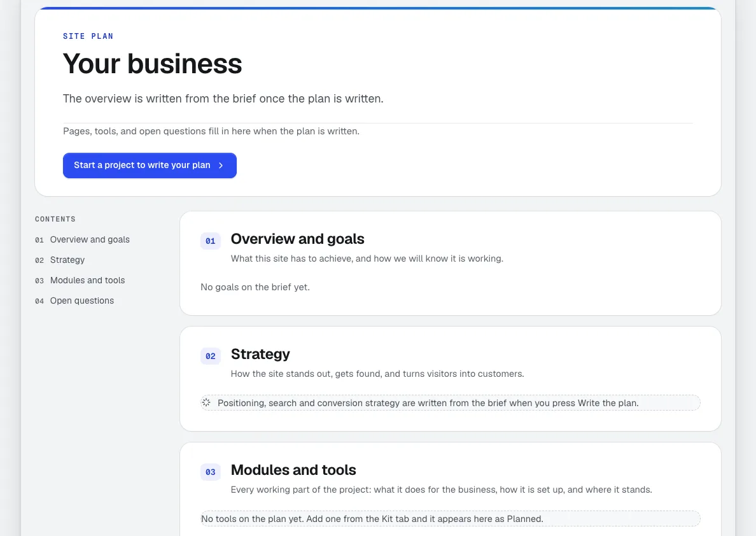The height and width of the screenshot is (536, 756).
Task: Click 'Start a project to write your plan' button
Action: 150,166
